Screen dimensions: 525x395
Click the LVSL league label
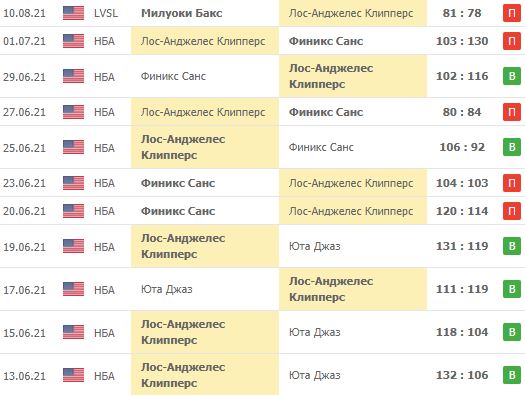tap(106, 13)
